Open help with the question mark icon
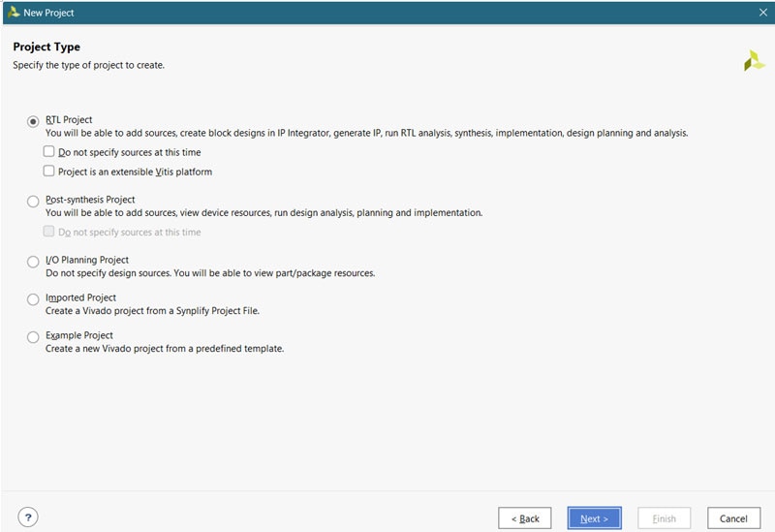775x532 pixels. 28,517
